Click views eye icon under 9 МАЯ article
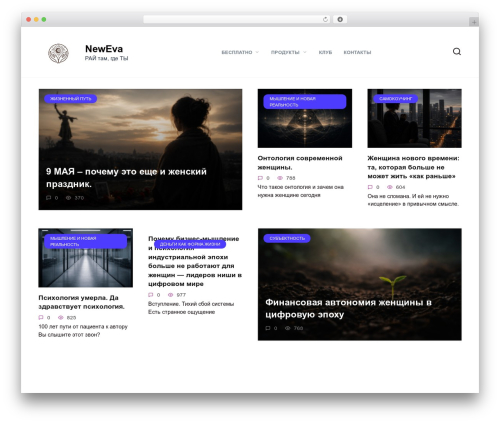This screenshot has width=500, height=423. click(x=68, y=198)
